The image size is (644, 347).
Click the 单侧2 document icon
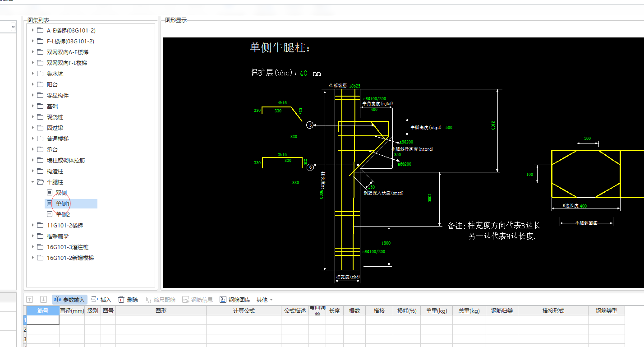50,214
